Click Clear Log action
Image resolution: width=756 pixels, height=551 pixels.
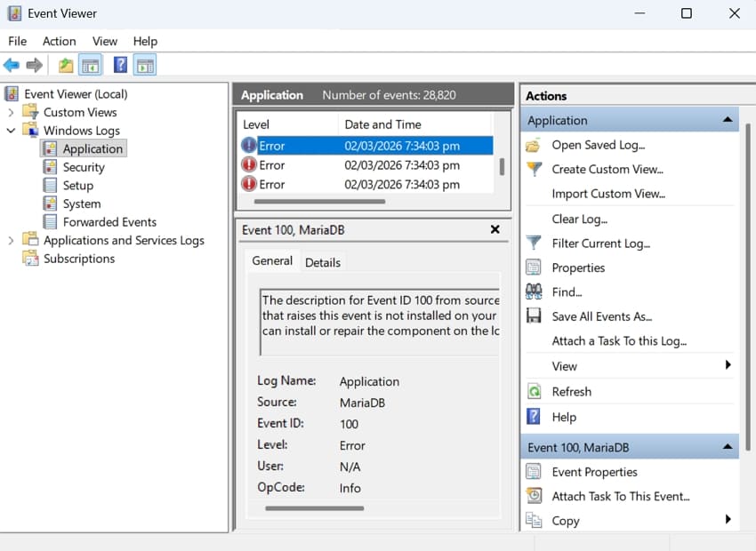tap(579, 220)
